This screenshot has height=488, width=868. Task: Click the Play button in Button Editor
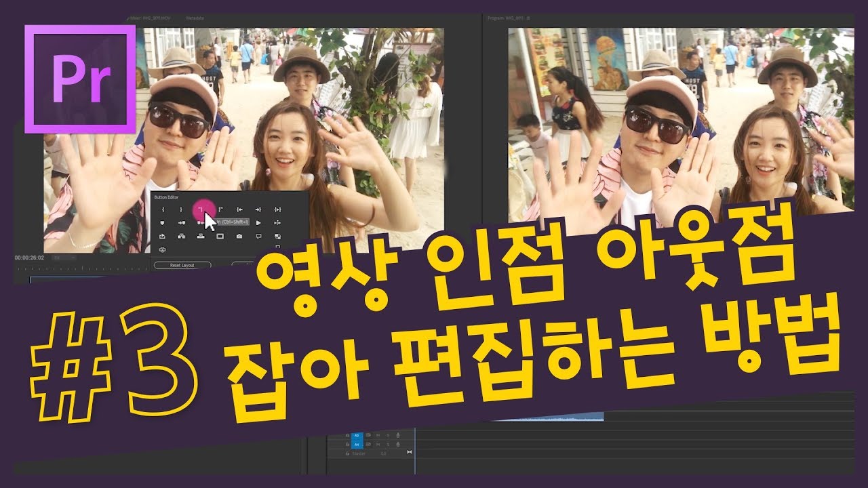coord(258,223)
